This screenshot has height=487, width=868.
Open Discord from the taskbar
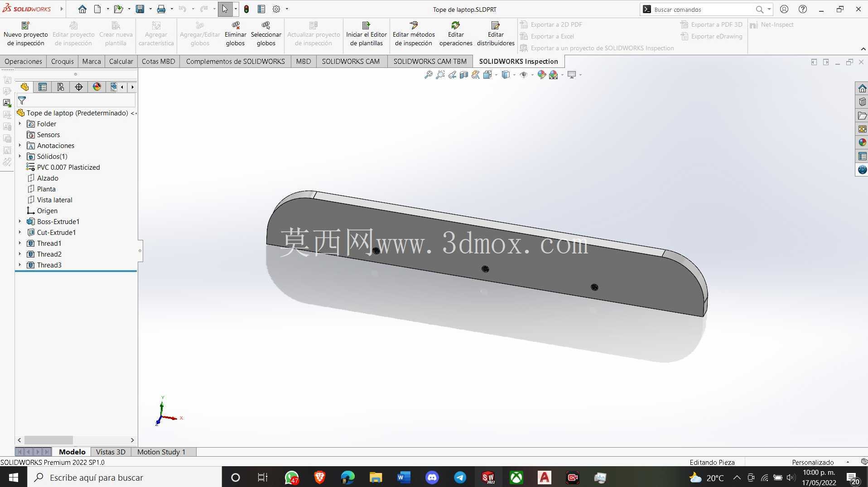point(432,477)
